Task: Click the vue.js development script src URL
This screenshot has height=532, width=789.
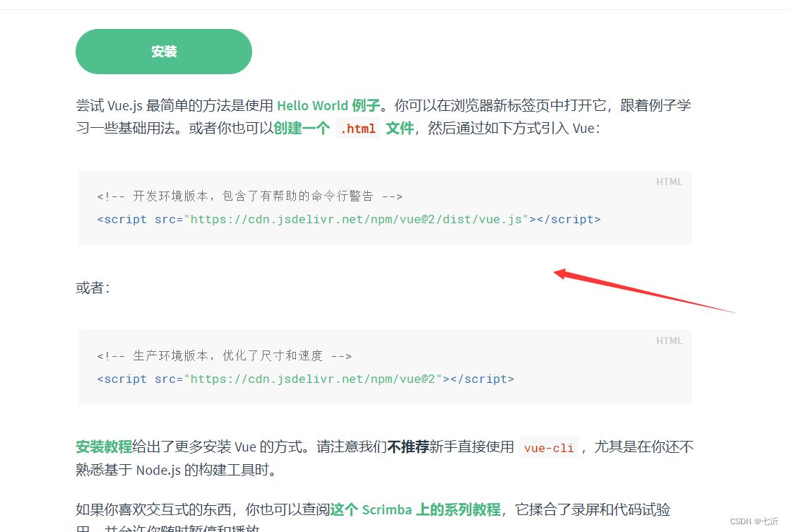Action: (356, 220)
